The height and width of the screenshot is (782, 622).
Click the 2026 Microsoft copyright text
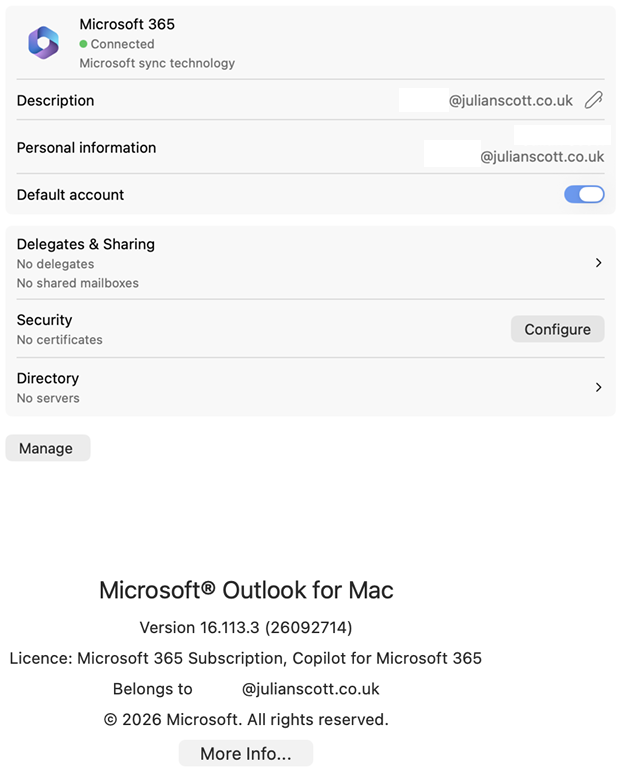(246, 720)
